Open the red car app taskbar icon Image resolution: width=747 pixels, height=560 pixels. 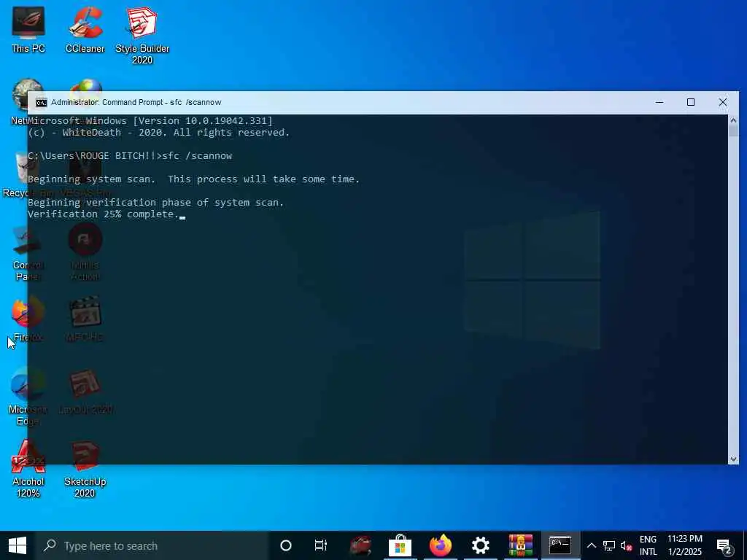360,545
